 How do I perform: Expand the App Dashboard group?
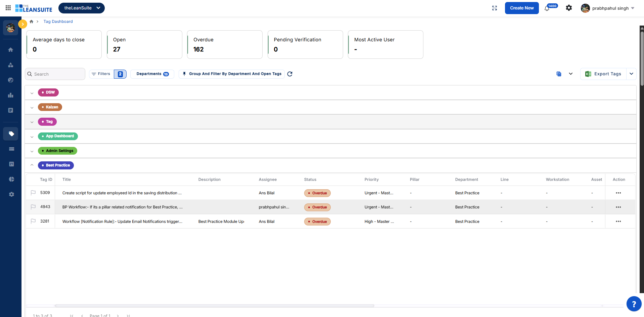32,137
